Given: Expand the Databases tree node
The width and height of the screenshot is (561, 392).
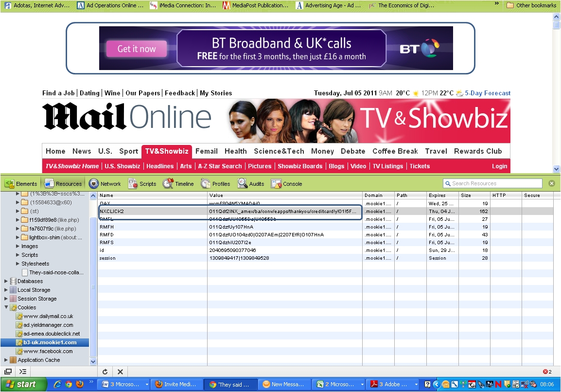Looking at the screenshot, I should click(x=6, y=281).
